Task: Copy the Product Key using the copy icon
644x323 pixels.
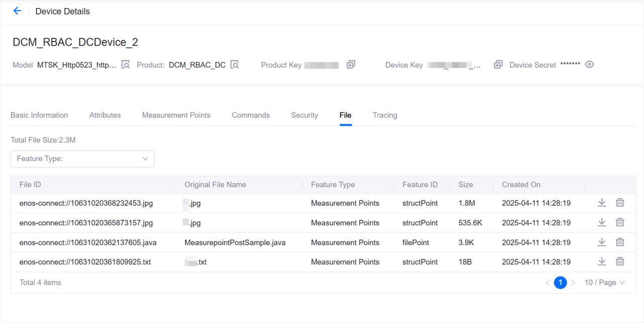Action: 350,64
